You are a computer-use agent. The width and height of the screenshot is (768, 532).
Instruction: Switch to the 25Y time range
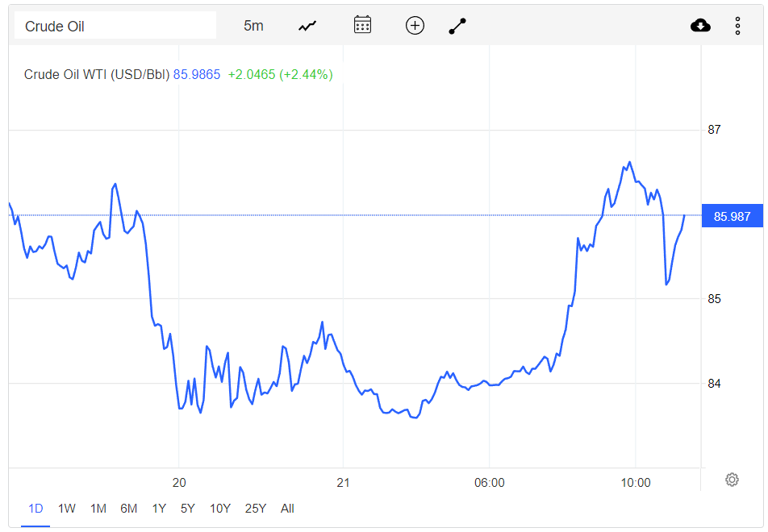pyautogui.click(x=256, y=509)
